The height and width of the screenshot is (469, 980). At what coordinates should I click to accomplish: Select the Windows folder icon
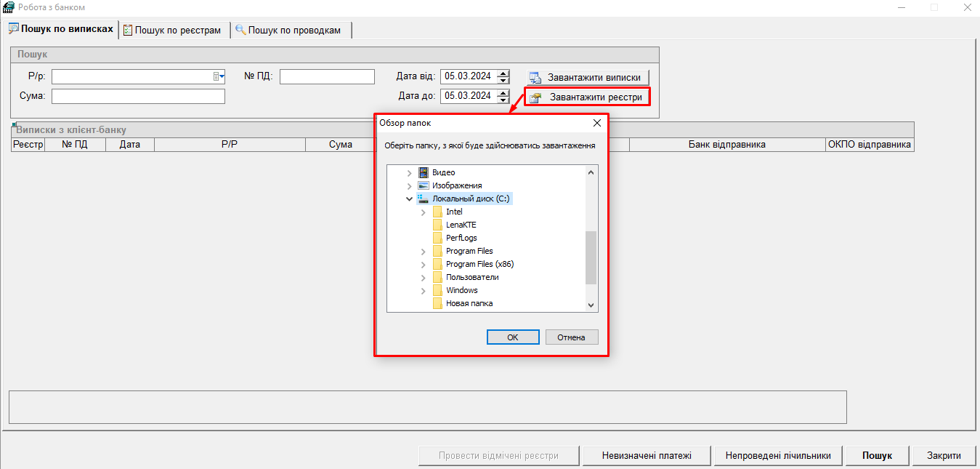pyautogui.click(x=437, y=291)
